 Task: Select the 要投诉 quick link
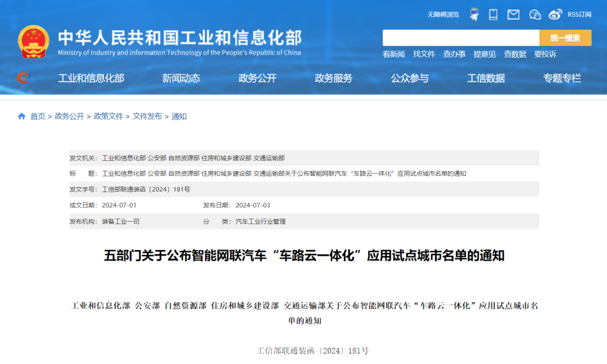pos(545,54)
